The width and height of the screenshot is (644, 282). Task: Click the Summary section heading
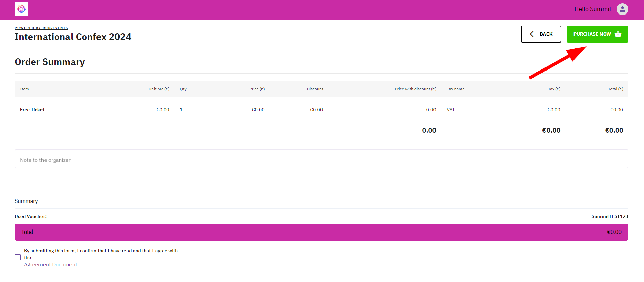point(26,201)
